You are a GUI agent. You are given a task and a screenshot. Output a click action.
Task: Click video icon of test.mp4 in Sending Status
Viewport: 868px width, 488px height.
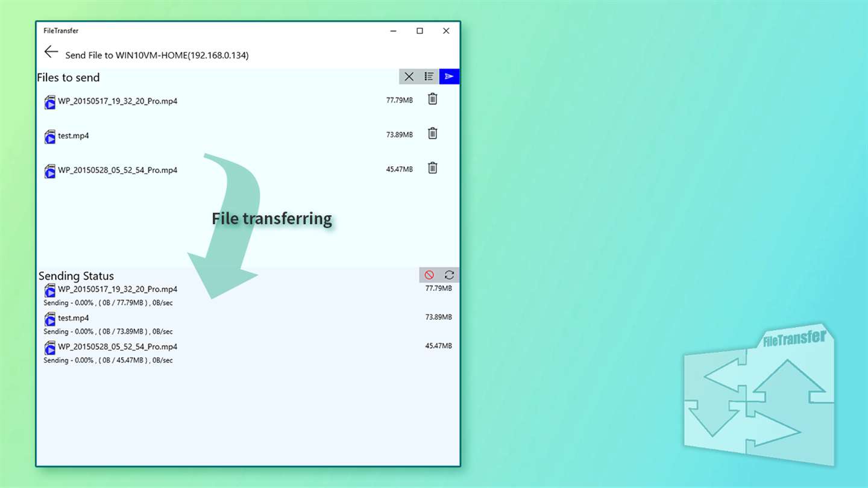50,319
